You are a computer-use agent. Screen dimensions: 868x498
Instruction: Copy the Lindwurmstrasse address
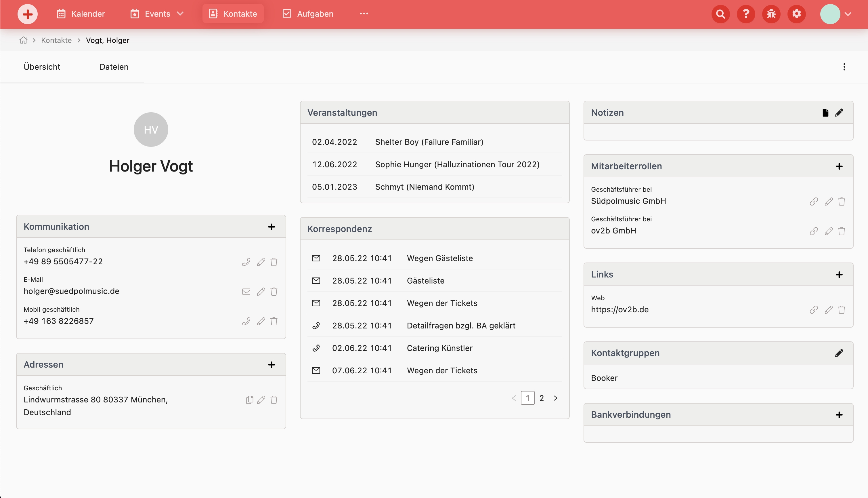pos(249,400)
